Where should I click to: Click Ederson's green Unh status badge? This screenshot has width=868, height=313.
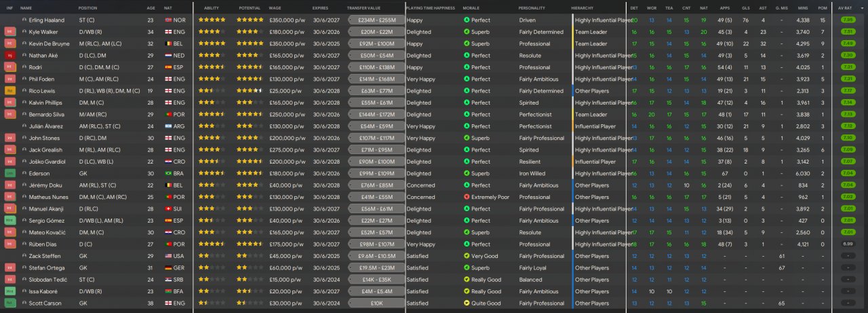click(x=9, y=174)
